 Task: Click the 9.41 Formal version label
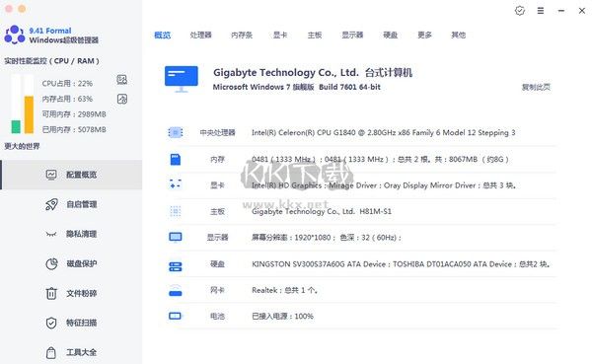[50, 31]
